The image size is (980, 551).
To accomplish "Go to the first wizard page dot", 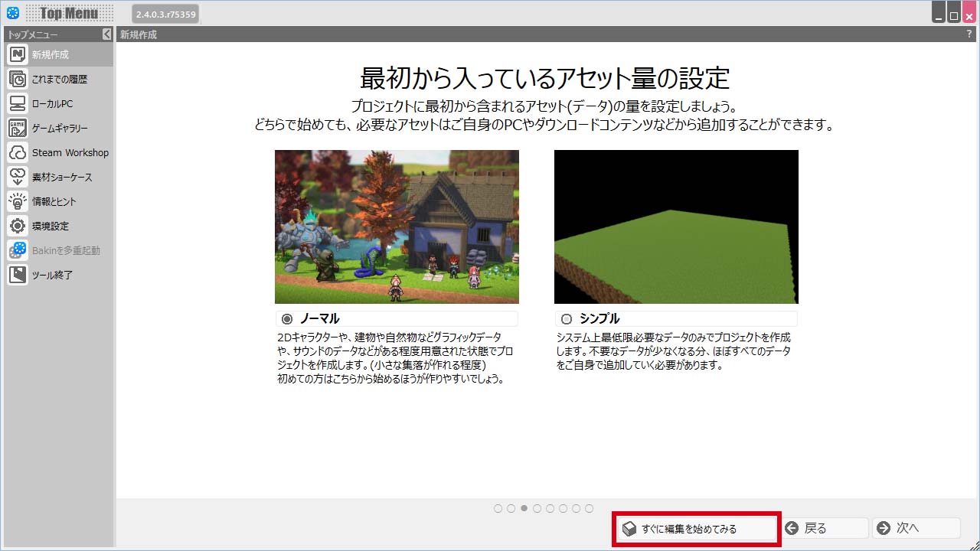I will [498, 508].
